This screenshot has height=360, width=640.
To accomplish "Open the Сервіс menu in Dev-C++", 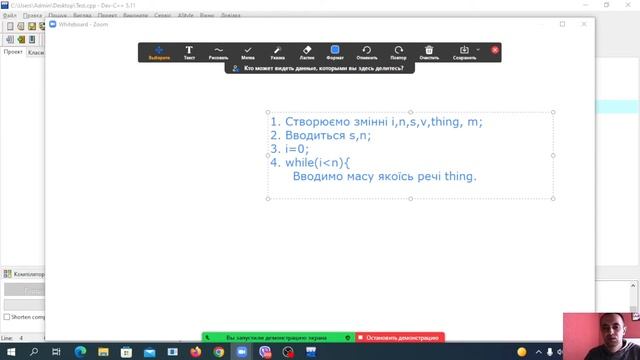I will 162,16.
